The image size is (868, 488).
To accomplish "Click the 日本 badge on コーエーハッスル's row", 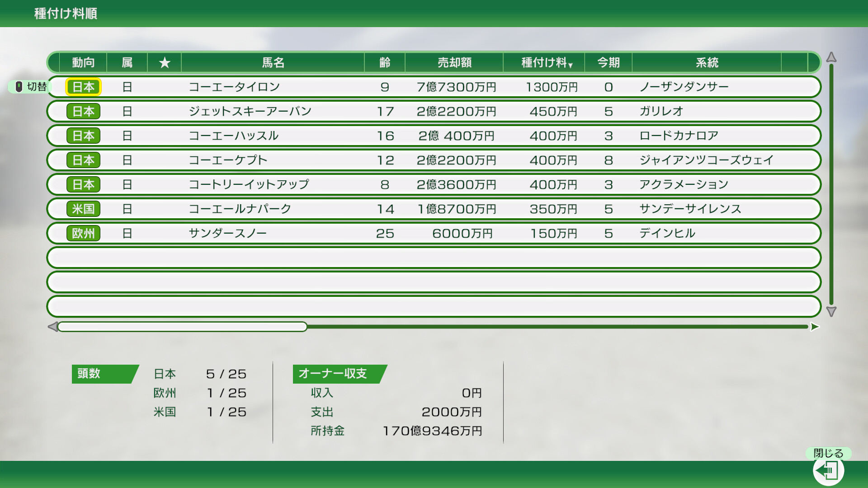I will point(83,136).
